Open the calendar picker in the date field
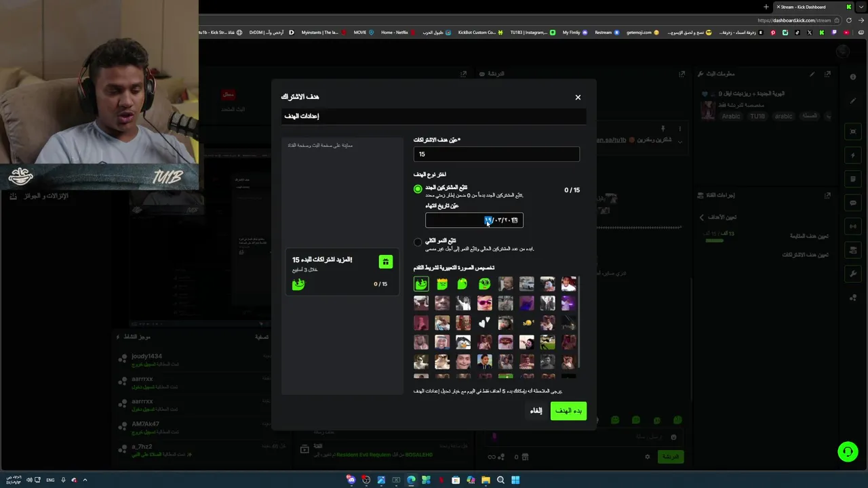 pyautogui.click(x=515, y=220)
